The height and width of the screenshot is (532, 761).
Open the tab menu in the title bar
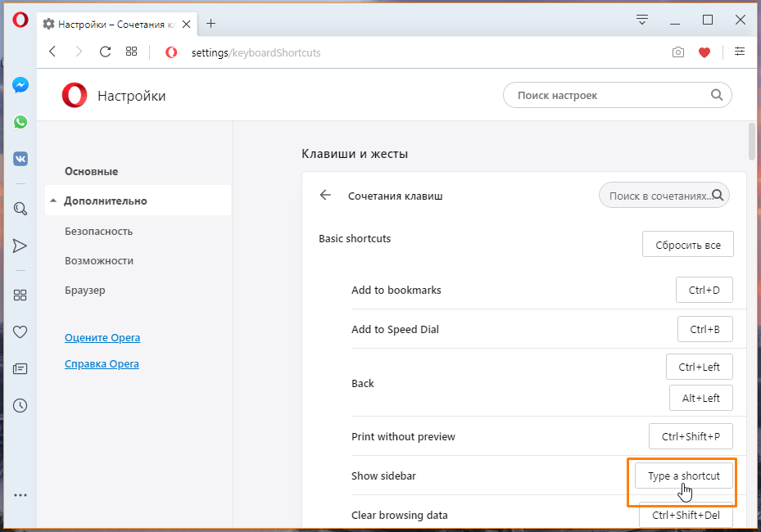[642, 20]
